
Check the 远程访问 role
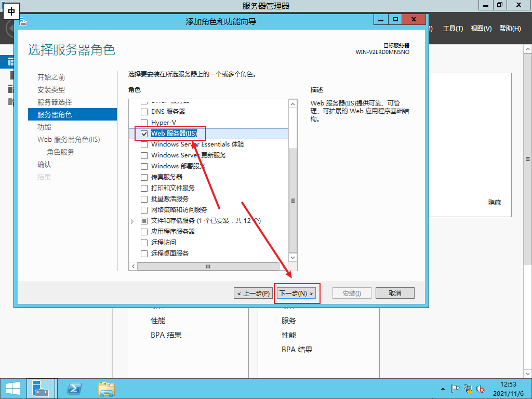[144, 243]
